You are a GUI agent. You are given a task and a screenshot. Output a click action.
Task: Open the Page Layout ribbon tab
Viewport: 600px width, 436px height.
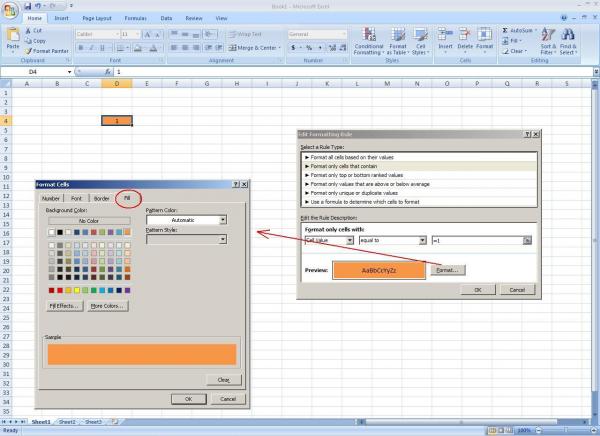click(x=97, y=18)
